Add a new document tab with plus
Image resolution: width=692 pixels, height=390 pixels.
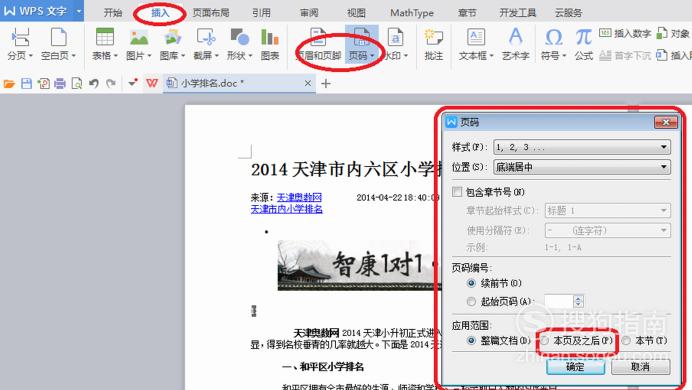point(326,83)
